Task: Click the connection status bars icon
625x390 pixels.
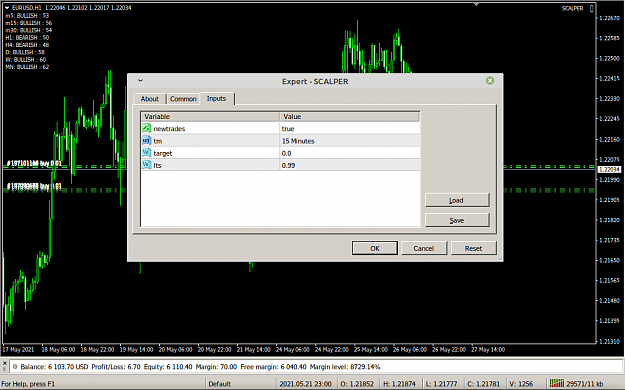Action: [557, 383]
